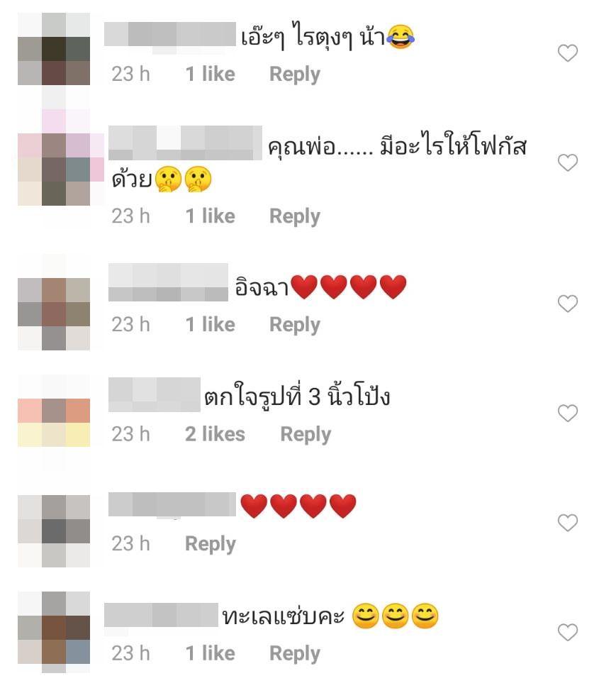
Task: Like the อิจฉา comment via its heart
Action: pyautogui.click(x=567, y=304)
